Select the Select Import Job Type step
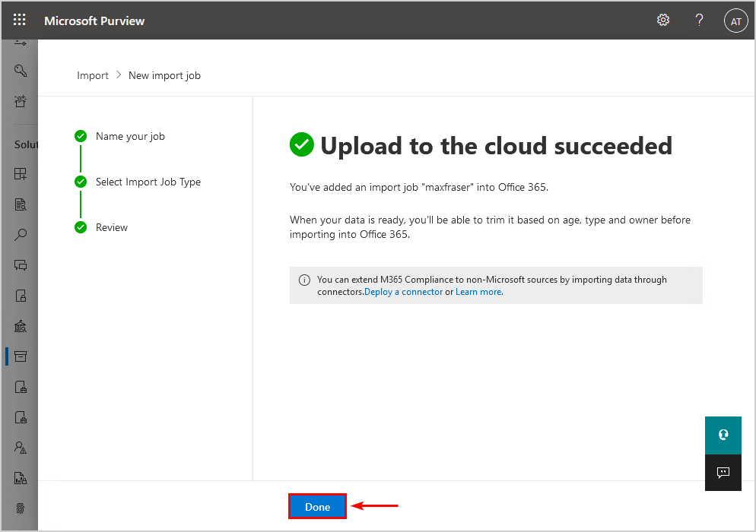 pyautogui.click(x=148, y=182)
